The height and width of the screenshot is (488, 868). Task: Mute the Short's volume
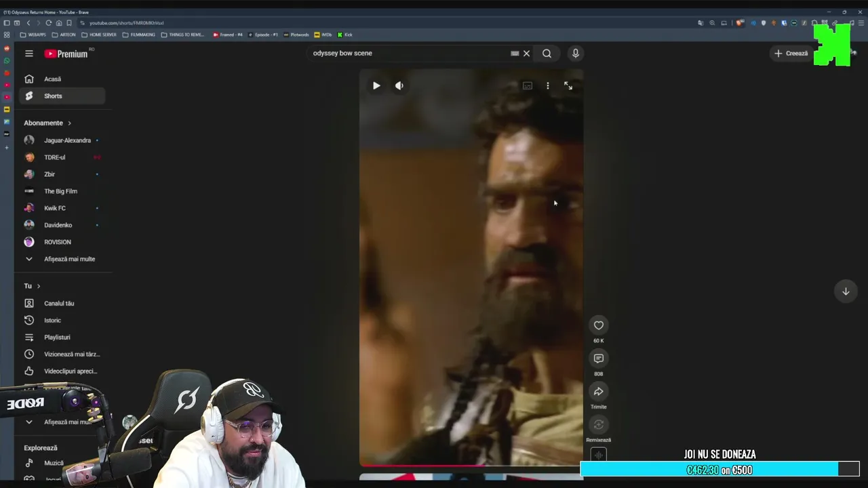399,85
